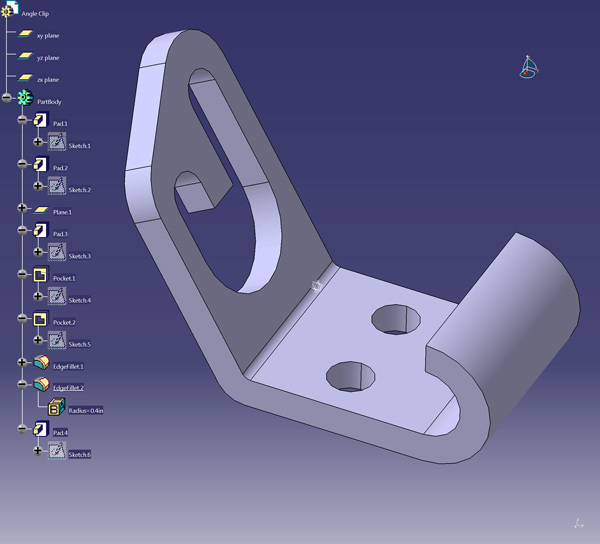Collapse the PartBody node
This screenshot has width=600, height=544.
click(x=8, y=99)
